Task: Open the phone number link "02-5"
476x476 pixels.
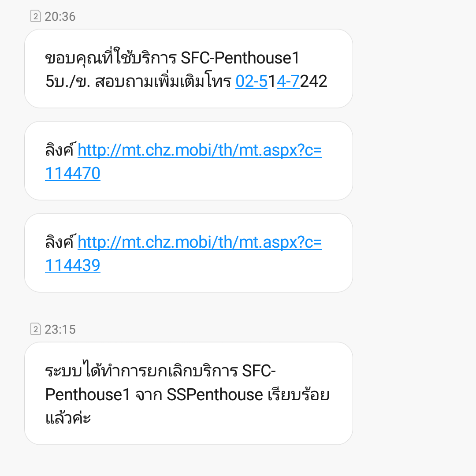Action: (x=251, y=82)
